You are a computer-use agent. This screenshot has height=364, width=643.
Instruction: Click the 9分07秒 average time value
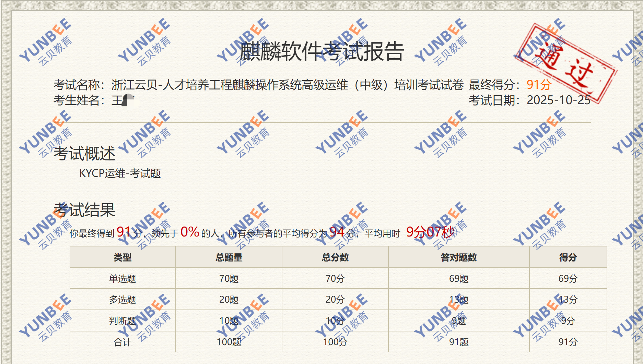point(430,232)
